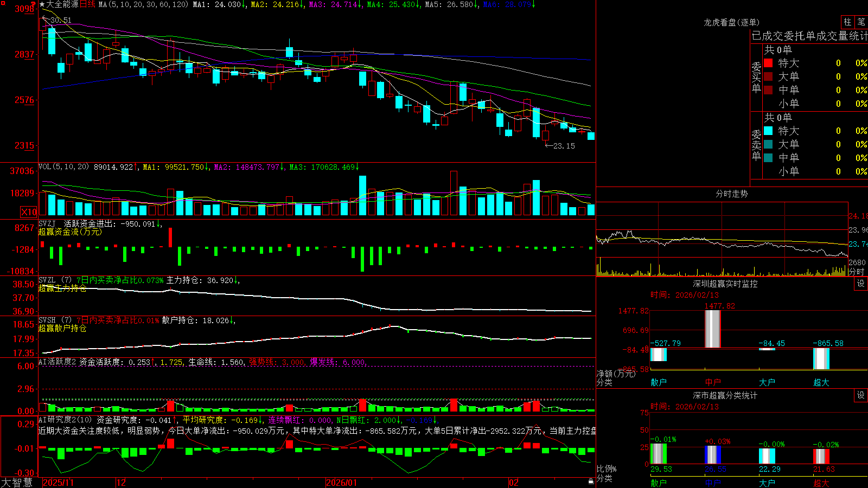Click the favorite star beside 大全能源
Screen dimensions: 868x488
click(42, 4)
